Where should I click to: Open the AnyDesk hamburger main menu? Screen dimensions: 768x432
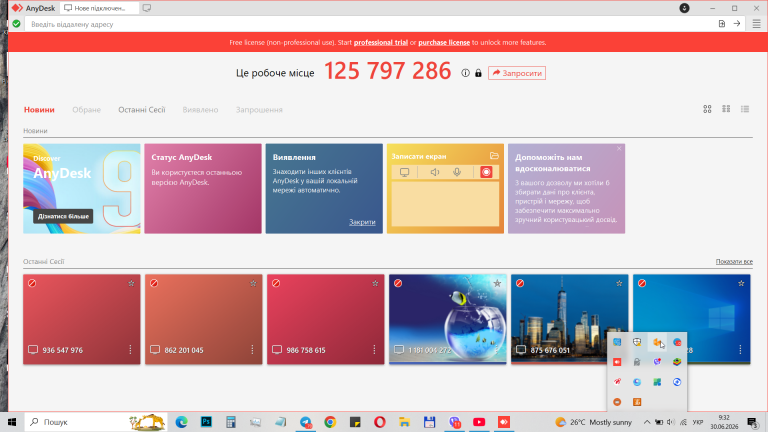(756, 24)
